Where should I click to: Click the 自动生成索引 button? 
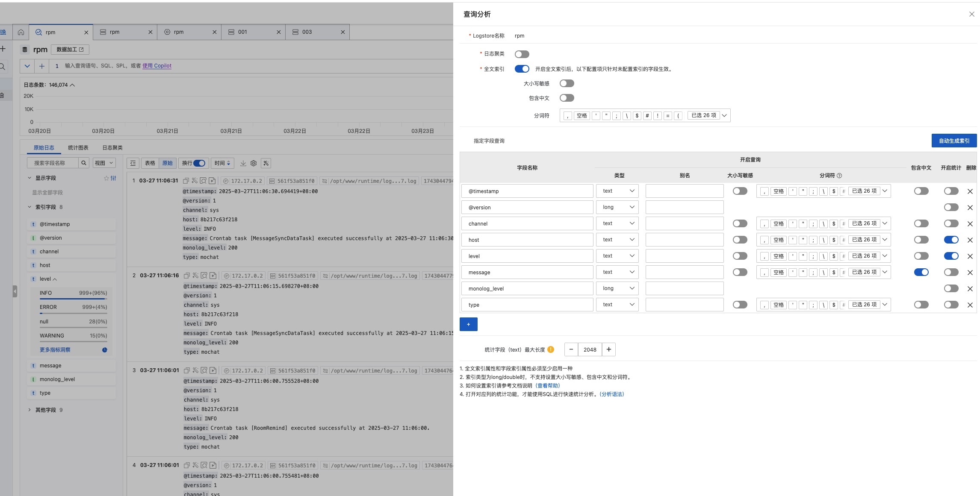tap(954, 141)
